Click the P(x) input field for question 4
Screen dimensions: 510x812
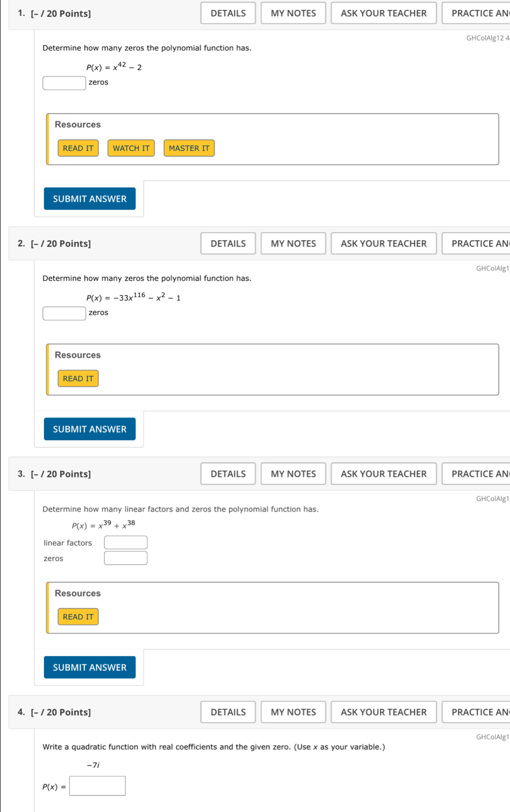[97, 786]
